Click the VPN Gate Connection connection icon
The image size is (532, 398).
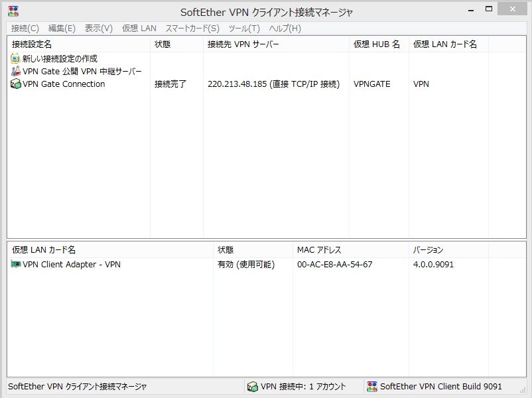click(15, 84)
